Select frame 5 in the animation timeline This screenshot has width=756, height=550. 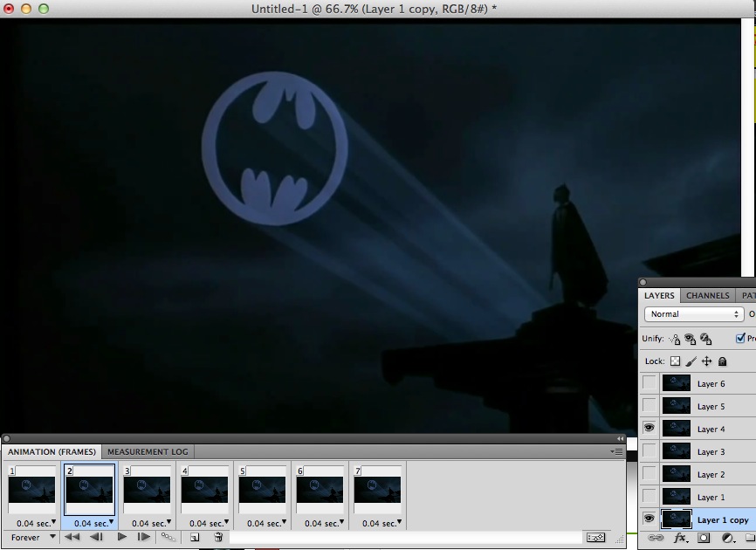pos(263,491)
